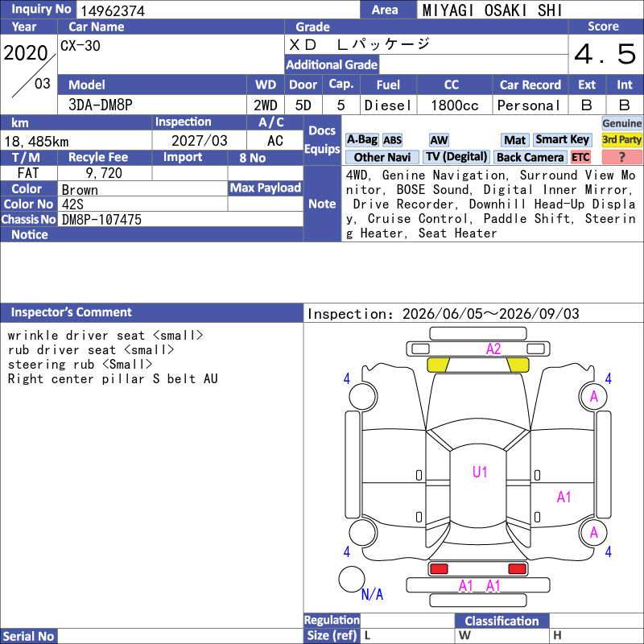Click the grade text XD L package

pyautogui.click(x=359, y=44)
